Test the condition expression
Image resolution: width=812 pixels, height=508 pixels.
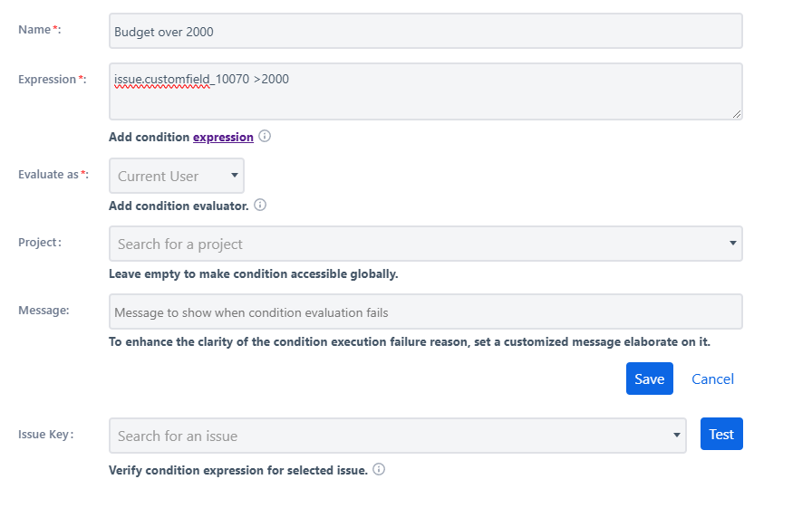[x=721, y=434]
